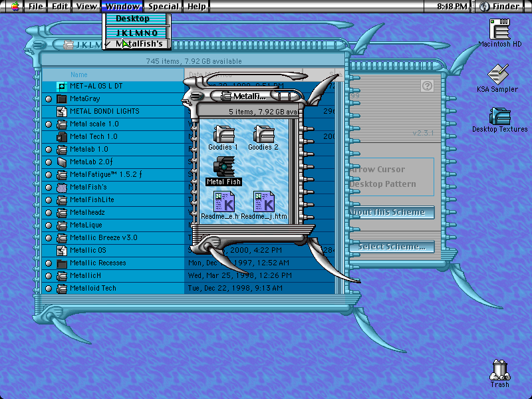This screenshot has height=399, width=532.
Task: Click the MetalFish's window title bar
Action: point(249,96)
